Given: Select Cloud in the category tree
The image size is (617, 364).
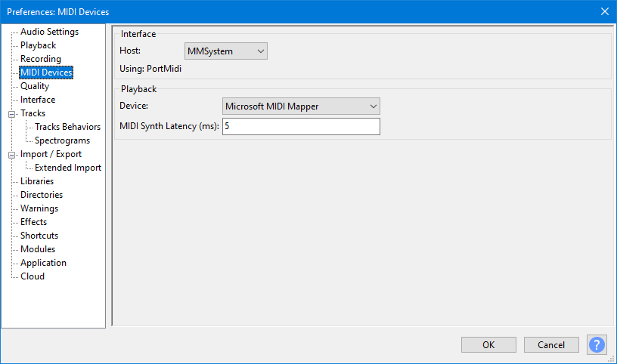Looking at the screenshot, I should coord(33,276).
